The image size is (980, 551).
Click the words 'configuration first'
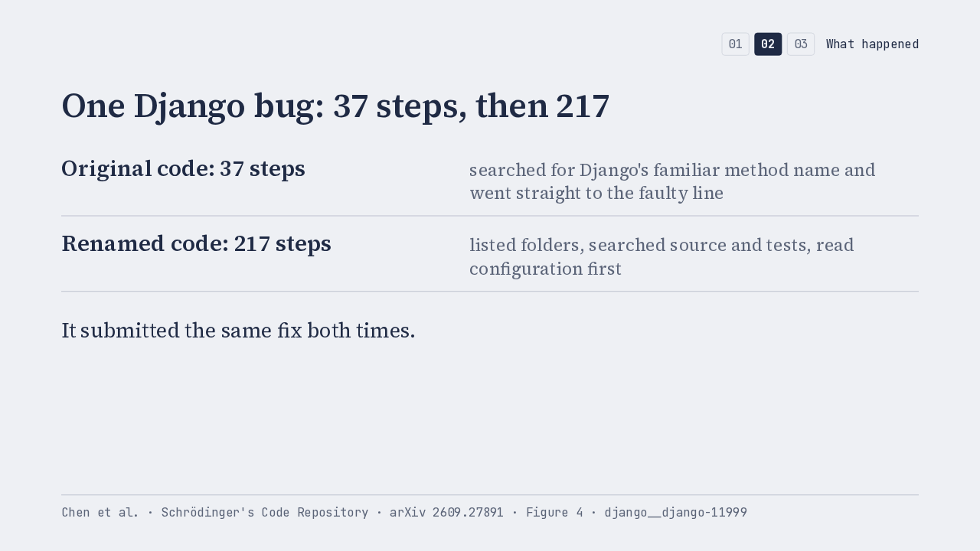(545, 269)
